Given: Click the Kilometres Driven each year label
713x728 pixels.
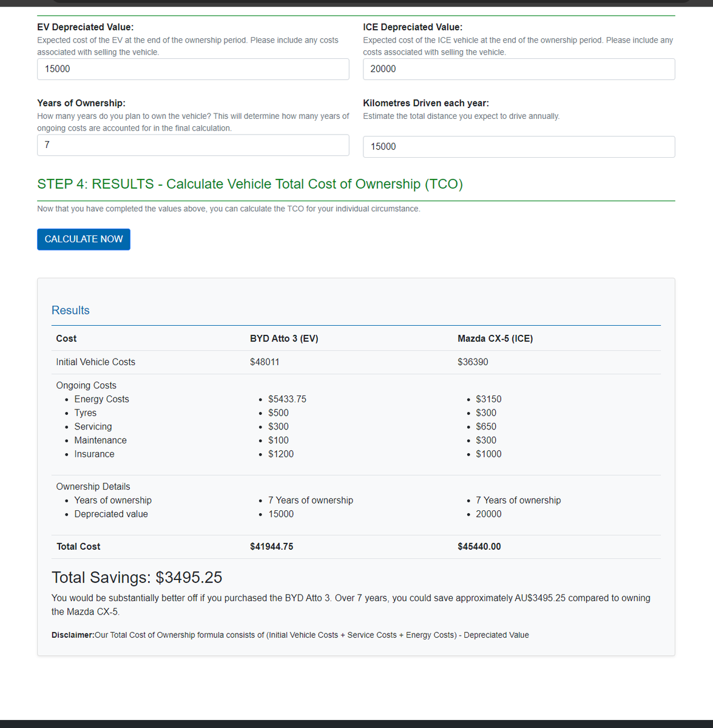Looking at the screenshot, I should pyautogui.click(x=426, y=103).
